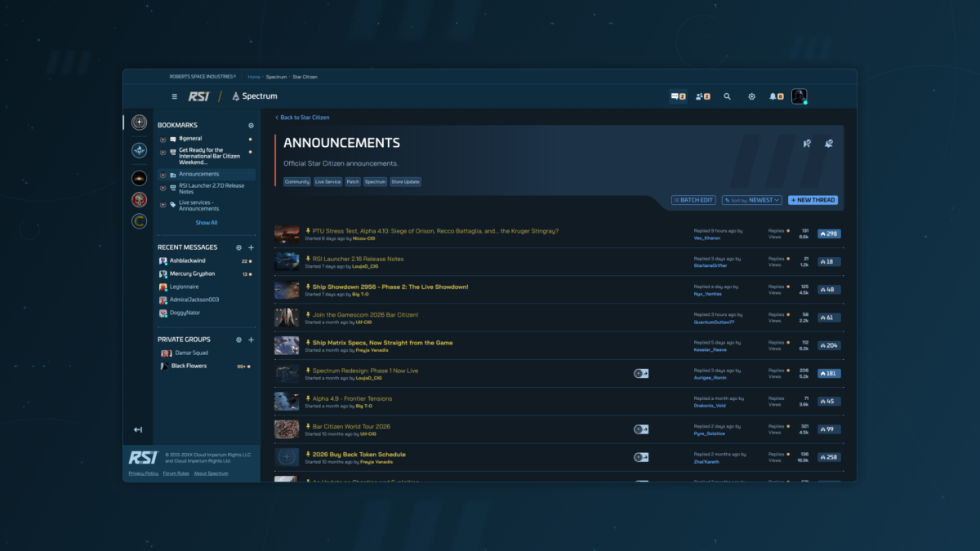980x551 pixels.
Task: Collapse the sidebar with the arrow icon
Action: 138,429
